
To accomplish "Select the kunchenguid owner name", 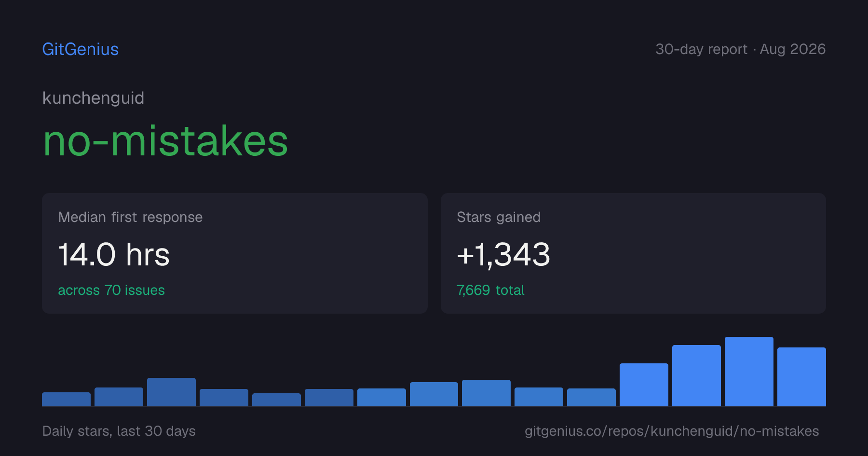I will (93, 98).
